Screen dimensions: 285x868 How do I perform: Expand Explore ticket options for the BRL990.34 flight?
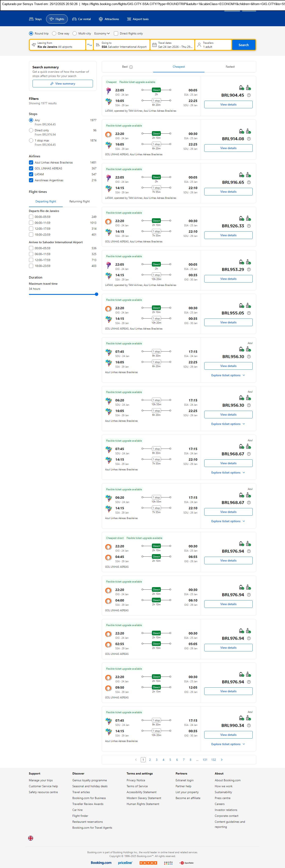(228, 744)
